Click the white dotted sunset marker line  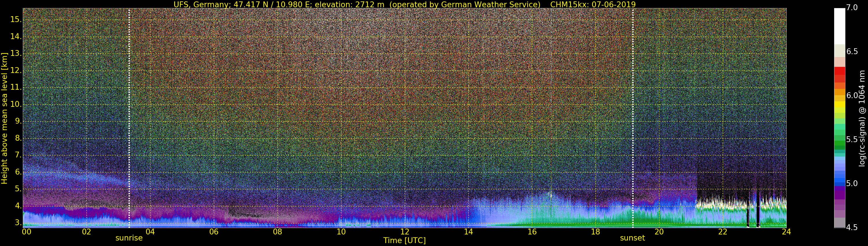(633, 118)
